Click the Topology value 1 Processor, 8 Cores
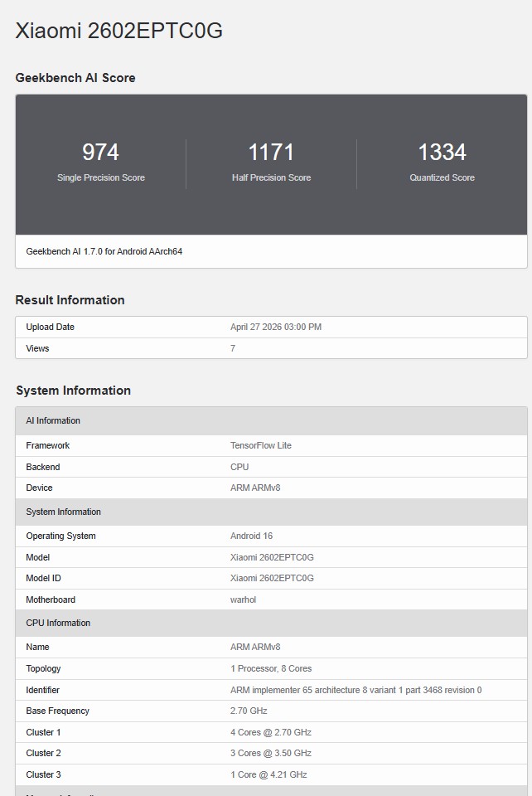Viewport: 532px width, 796px height. [271, 668]
